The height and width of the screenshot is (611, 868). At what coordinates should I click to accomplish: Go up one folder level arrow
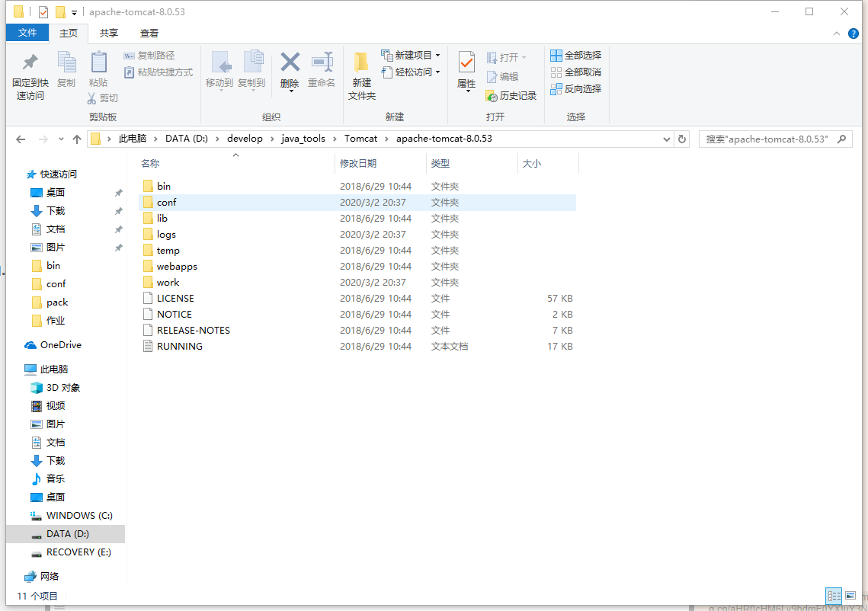[x=77, y=139]
